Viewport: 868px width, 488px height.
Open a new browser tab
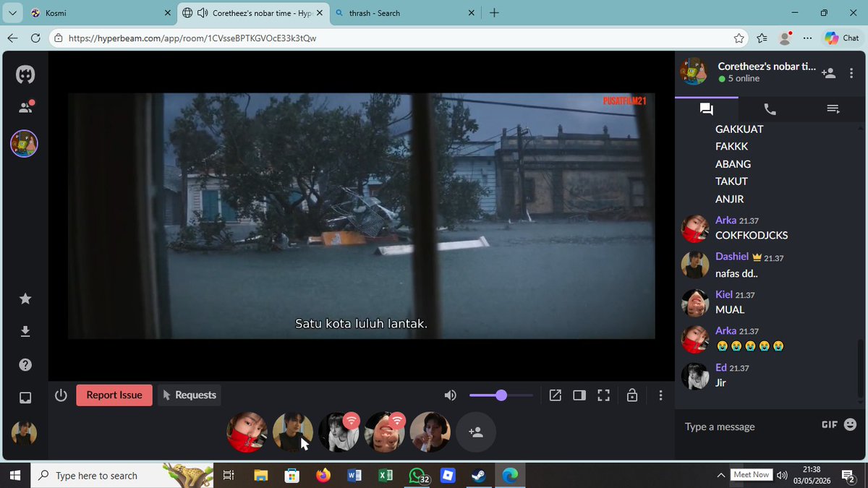click(494, 13)
